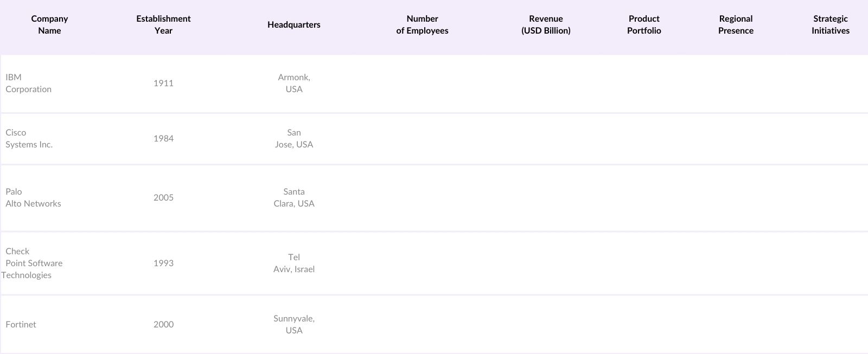
Task: Select the 1911 establishment year cell
Action: coord(163,83)
